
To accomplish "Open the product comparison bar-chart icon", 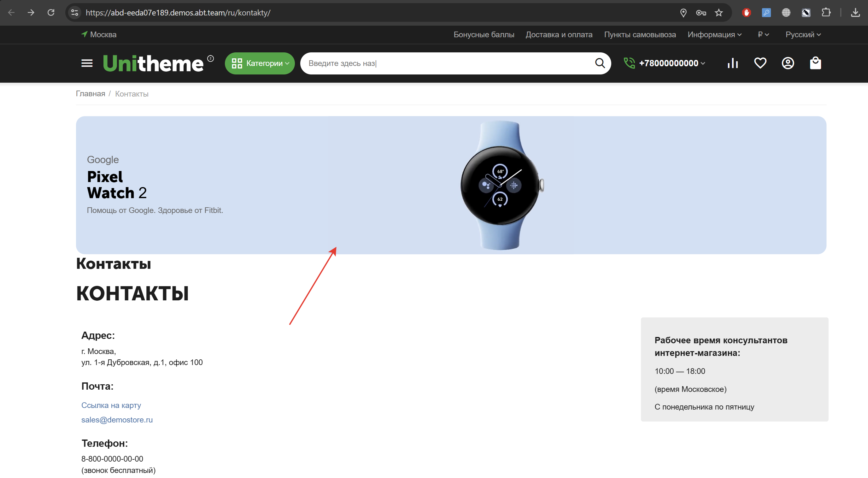I will 733,63.
